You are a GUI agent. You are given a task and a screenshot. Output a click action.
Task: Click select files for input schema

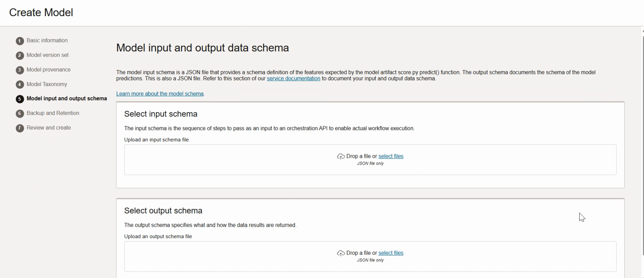click(391, 156)
